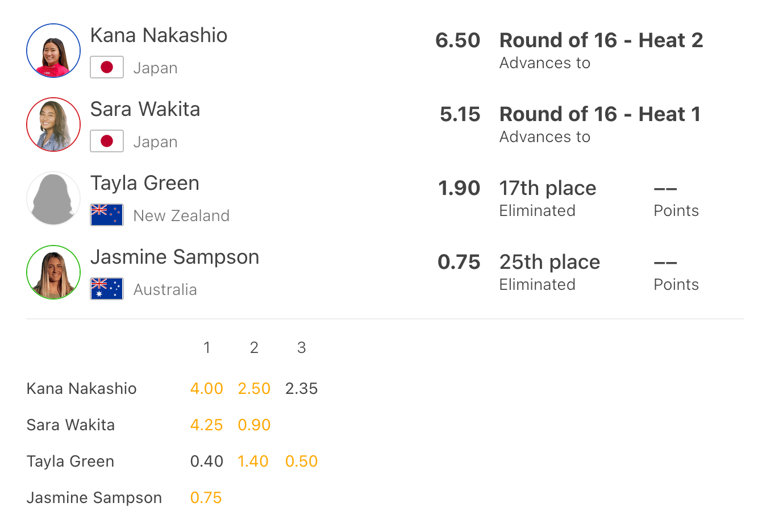Click Tayla Green's 1.40 wave score
The width and height of the screenshot is (758, 532).
(253, 462)
